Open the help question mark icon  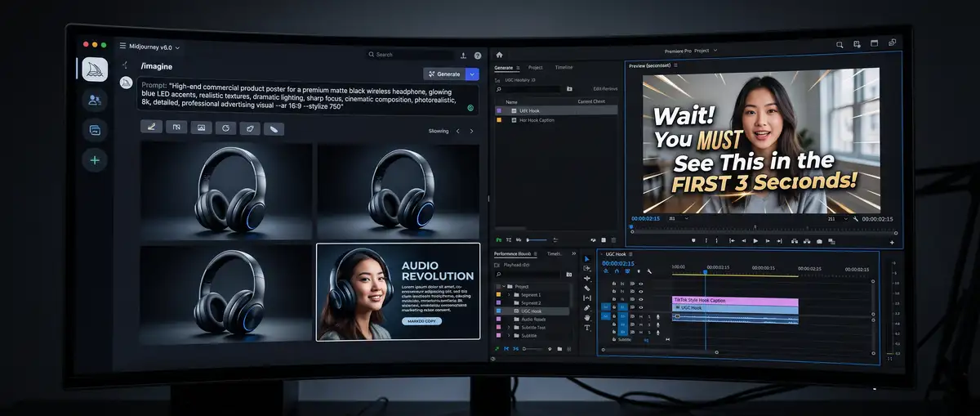[x=478, y=56]
